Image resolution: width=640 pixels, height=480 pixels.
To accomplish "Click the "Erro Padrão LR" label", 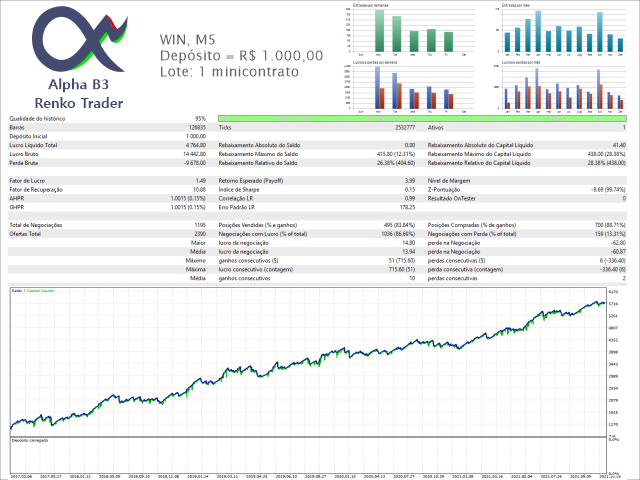I will [x=236, y=207].
